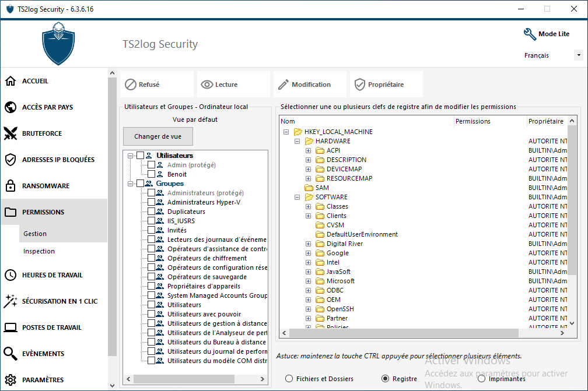Select the Fichiers et Dossiers radio button
This screenshot has height=391, width=588.
click(289, 379)
